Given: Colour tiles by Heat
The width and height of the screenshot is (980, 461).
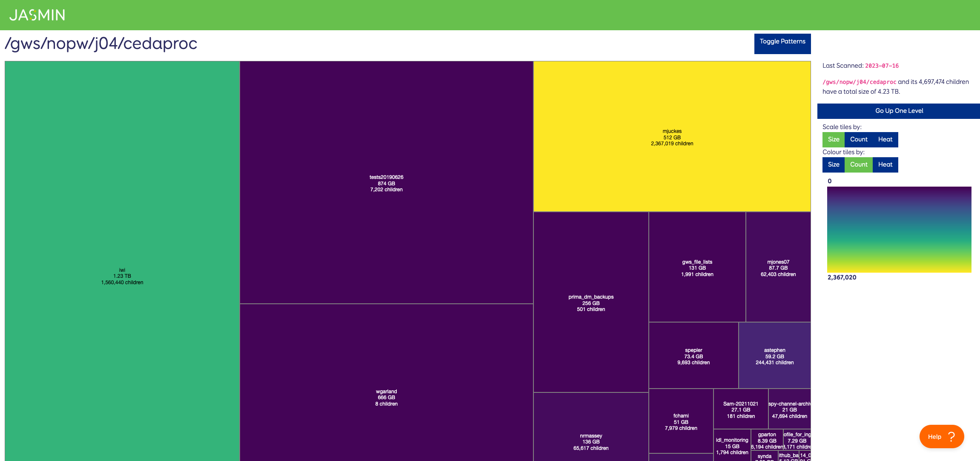Looking at the screenshot, I should click(x=885, y=164).
